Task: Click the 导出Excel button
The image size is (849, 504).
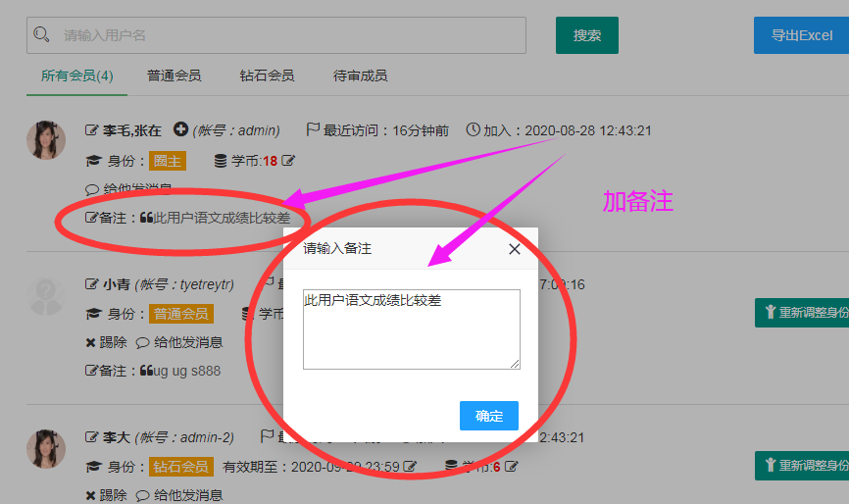Action: pos(801,35)
